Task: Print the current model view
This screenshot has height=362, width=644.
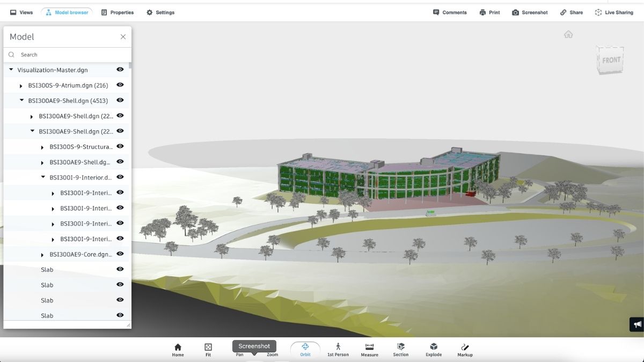Action: (489, 12)
